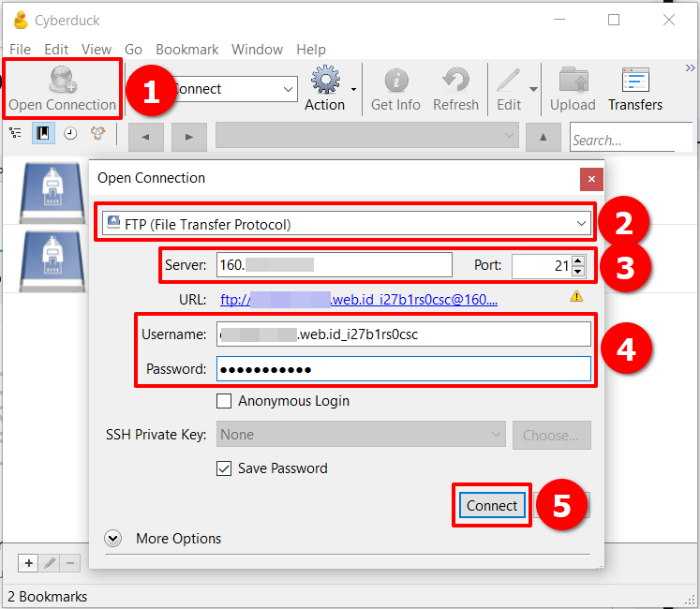Open the File menu

tap(20, 49)
